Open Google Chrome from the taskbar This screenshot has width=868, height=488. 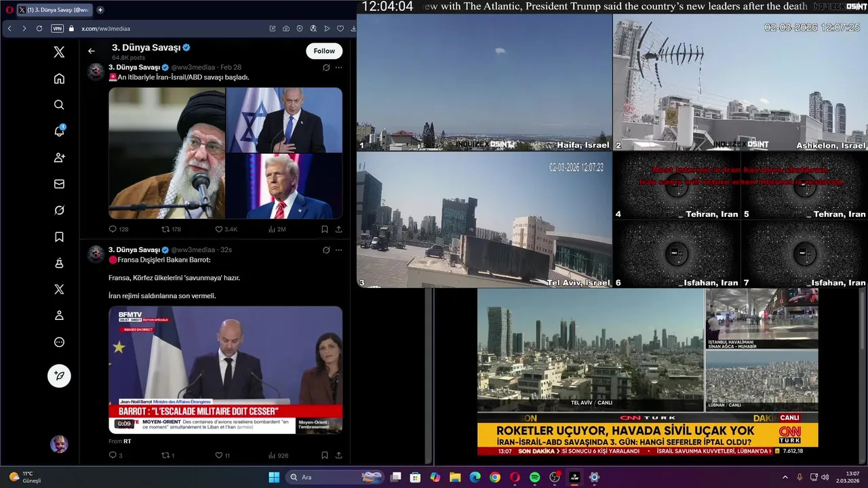495,477
